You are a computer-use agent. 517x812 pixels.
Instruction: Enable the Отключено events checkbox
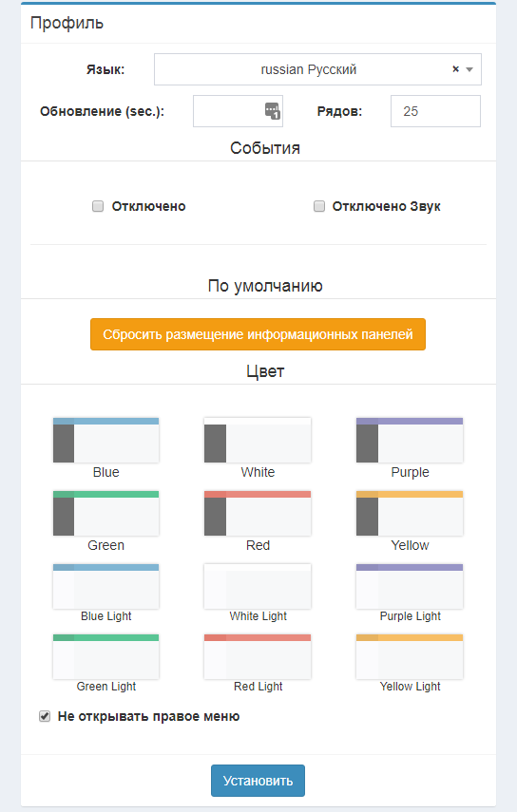[98, 206]
